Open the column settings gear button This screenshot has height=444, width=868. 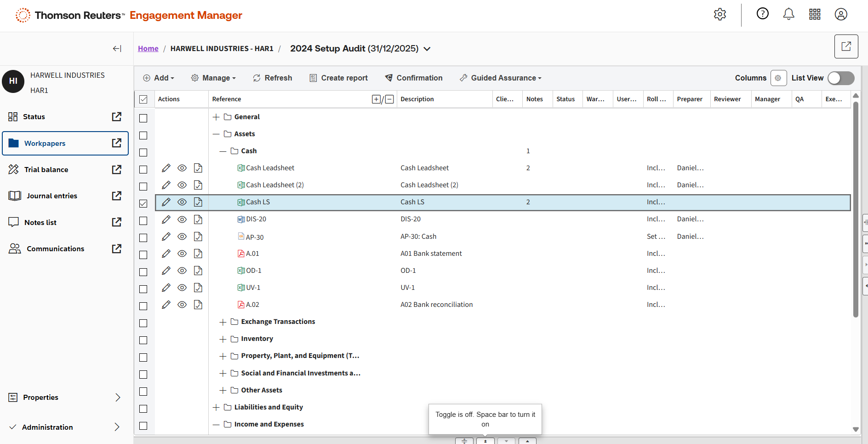(x=778, y=78)
